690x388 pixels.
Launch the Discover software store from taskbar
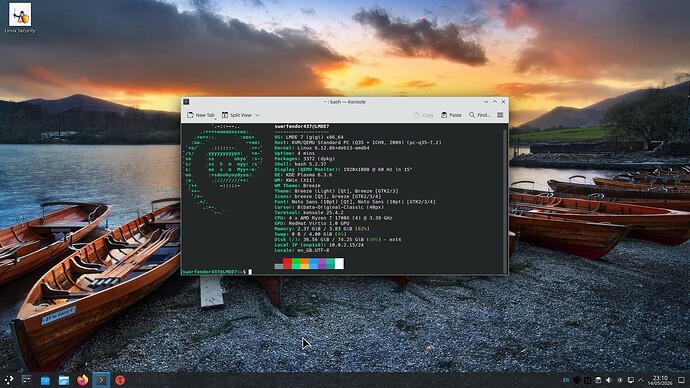pos(45,380)
